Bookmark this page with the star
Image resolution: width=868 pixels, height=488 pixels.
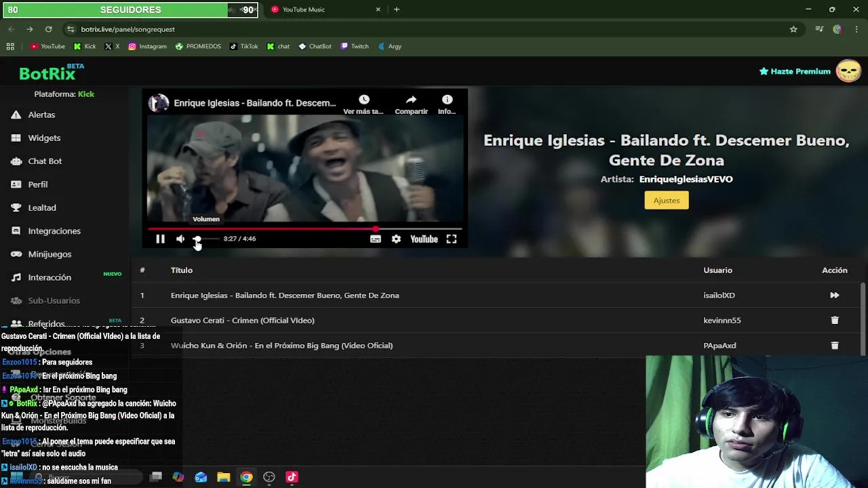793,29
